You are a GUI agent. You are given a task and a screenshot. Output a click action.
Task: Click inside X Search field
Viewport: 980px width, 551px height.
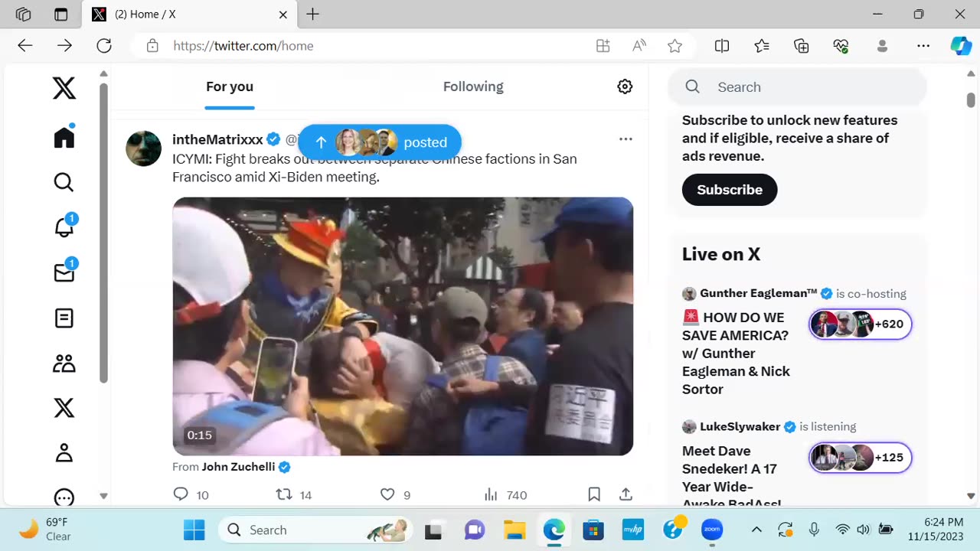(797, 87)
